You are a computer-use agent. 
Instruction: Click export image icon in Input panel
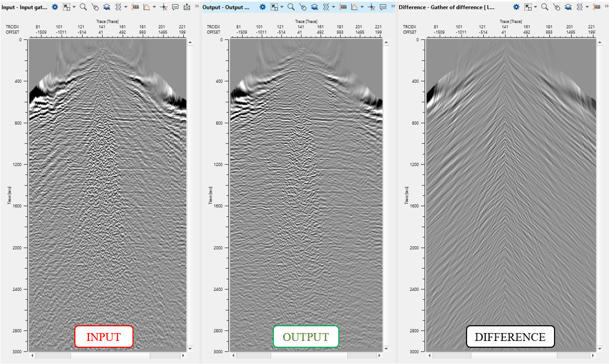point(187,7)
